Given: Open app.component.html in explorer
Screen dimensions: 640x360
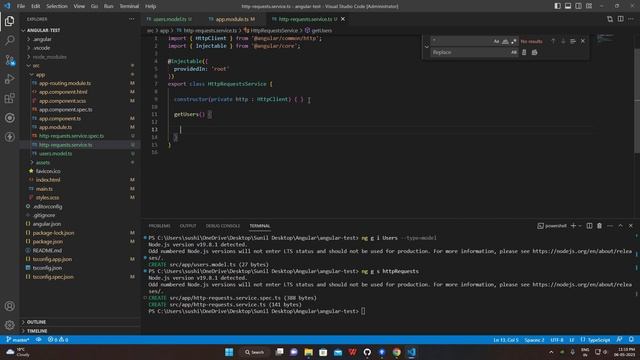Looking at the screenshot, I should point(63,92).
